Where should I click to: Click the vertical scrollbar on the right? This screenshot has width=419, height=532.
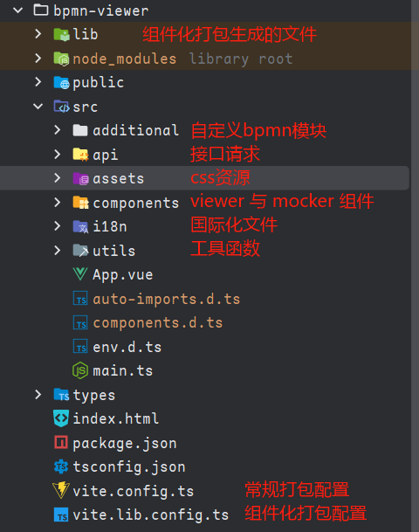416,266
